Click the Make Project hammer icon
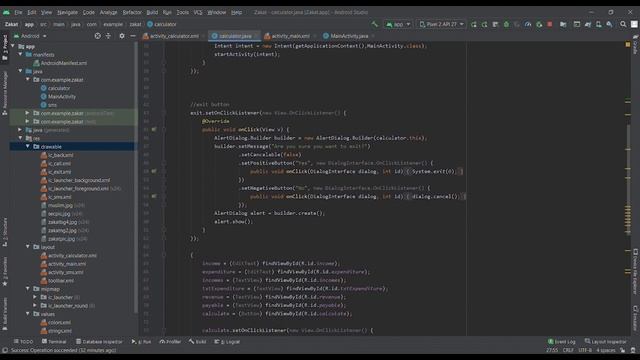The width and height of the screenshot is (640, 360). pyautogui.click(x=374, y=24)
